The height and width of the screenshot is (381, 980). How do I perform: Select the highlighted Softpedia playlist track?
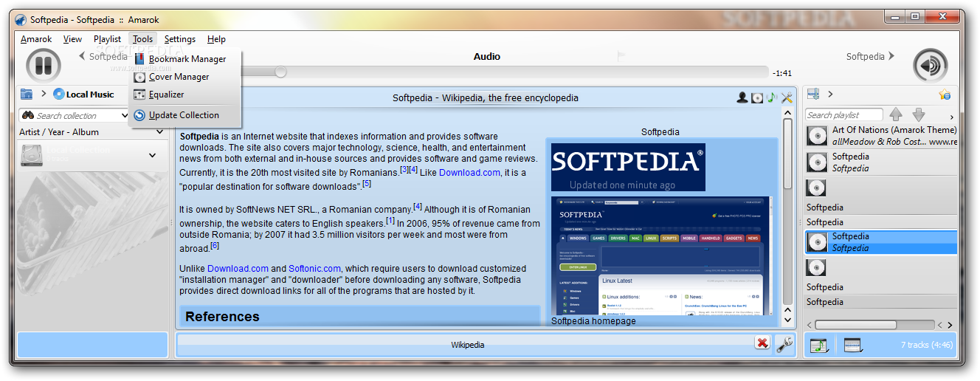point(881,242)
